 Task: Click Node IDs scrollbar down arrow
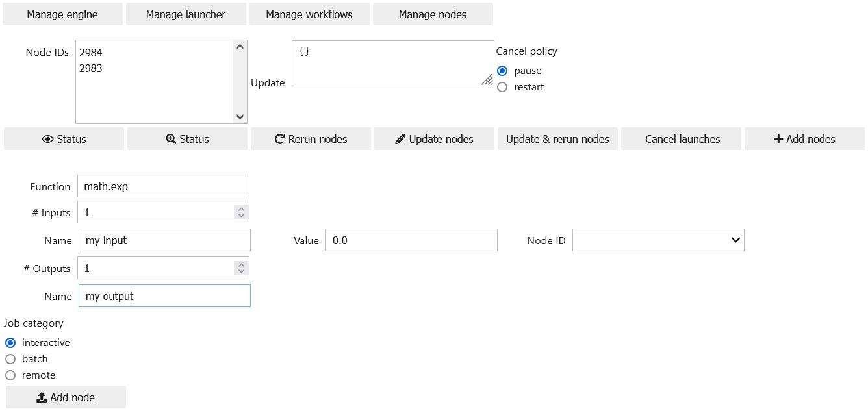pyautogui.click(x=240, y=117)
